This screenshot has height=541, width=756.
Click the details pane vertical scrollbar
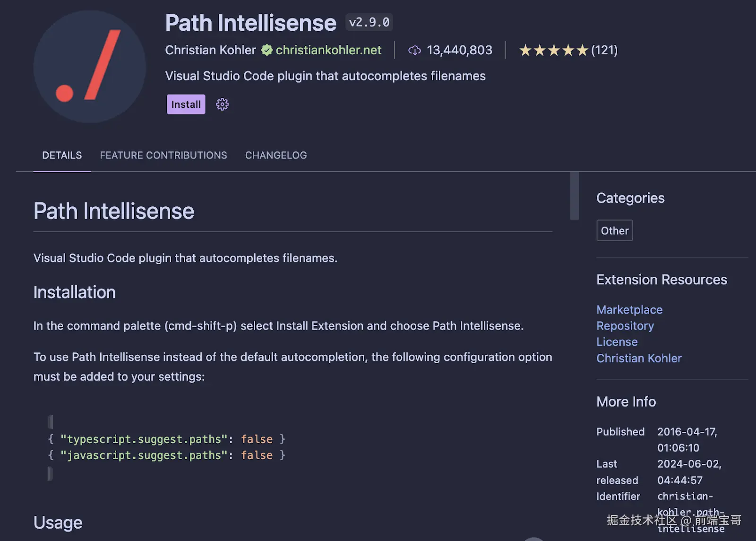(575, 196)
